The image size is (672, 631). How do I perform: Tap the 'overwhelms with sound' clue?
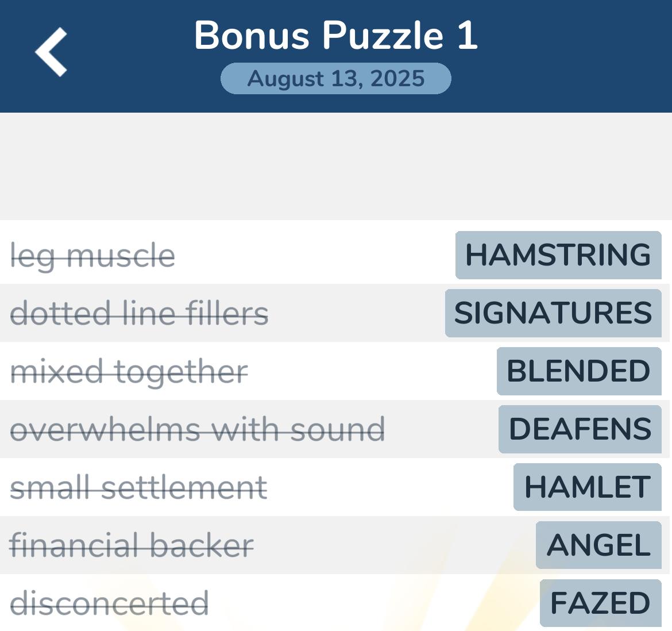(198, 430)
